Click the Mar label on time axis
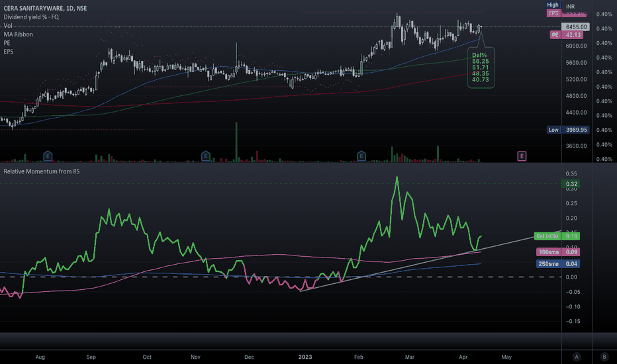Viewport: 617px width, 364px height. (410, 357)
